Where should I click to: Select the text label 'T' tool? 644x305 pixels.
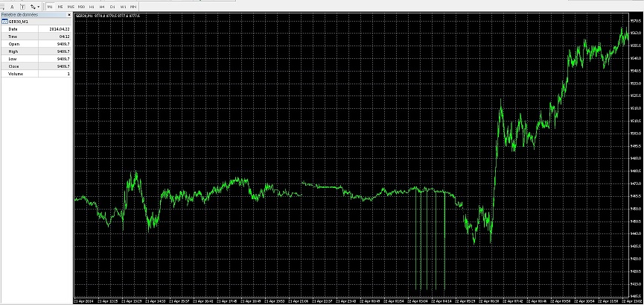(22, 7)
